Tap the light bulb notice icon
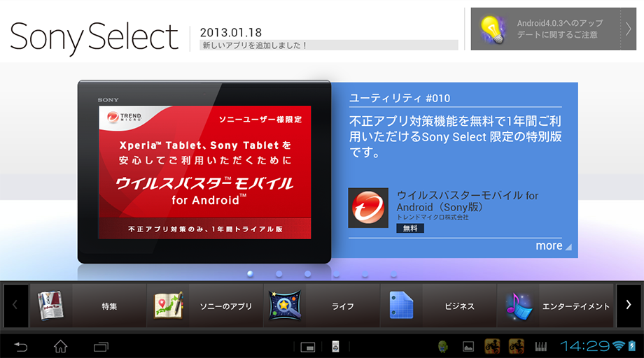The image size is (644, 358). coord(493,29)
